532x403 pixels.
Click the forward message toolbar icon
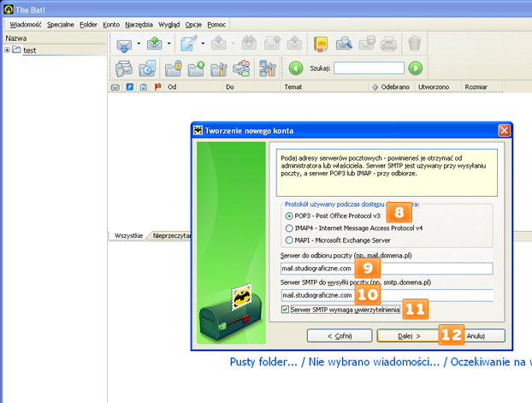272,44
